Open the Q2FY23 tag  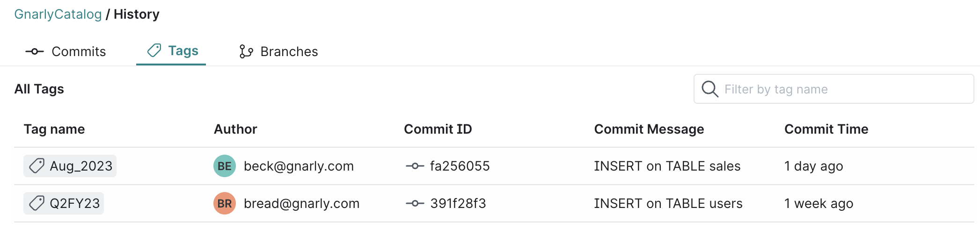(75, 203)
